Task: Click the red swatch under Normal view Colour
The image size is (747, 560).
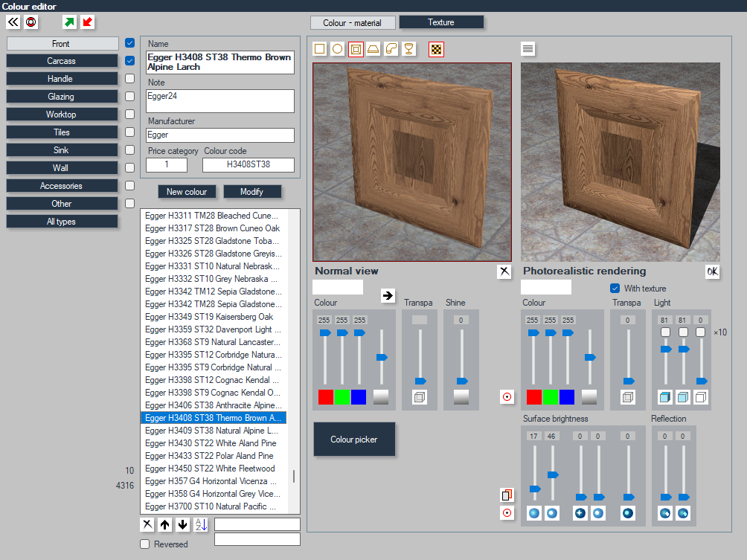Action: 325,397
